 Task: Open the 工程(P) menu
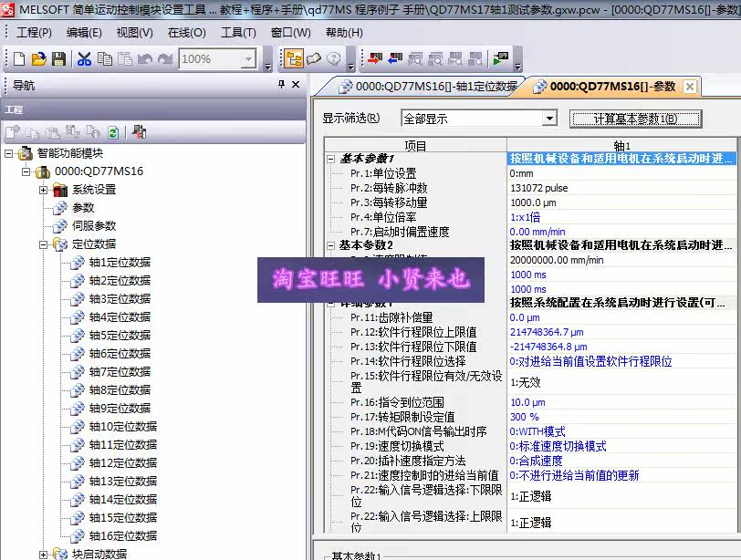(34, 33)
